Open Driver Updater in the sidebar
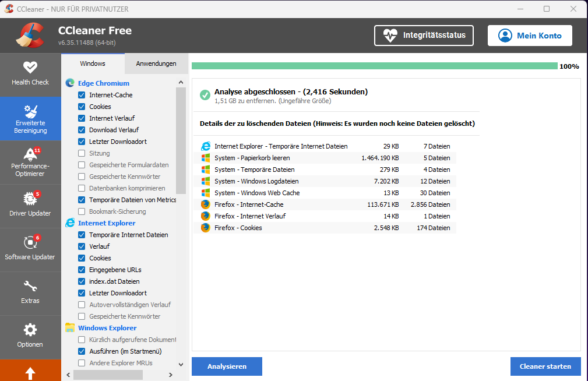 (x=30, y=206)
